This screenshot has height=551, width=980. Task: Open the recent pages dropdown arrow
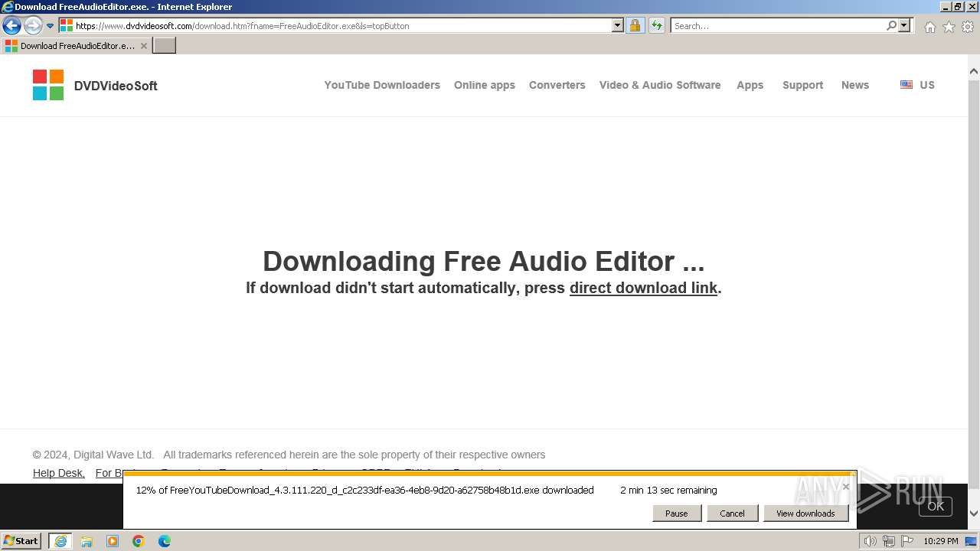(51, 26)
